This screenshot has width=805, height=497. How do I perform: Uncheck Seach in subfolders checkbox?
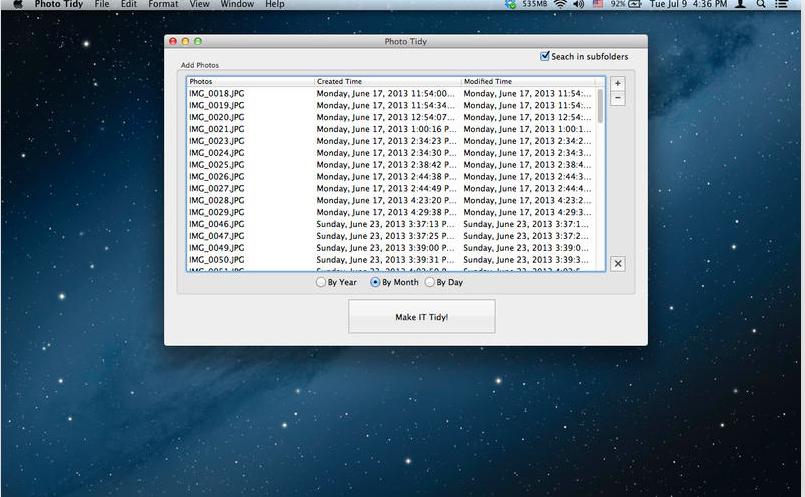(545, 56)
